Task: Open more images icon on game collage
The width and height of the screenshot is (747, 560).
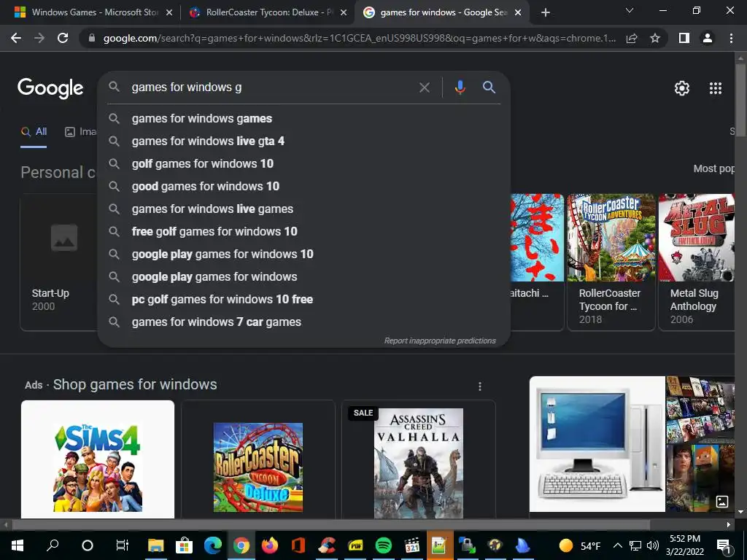Action: coord(722,501)
